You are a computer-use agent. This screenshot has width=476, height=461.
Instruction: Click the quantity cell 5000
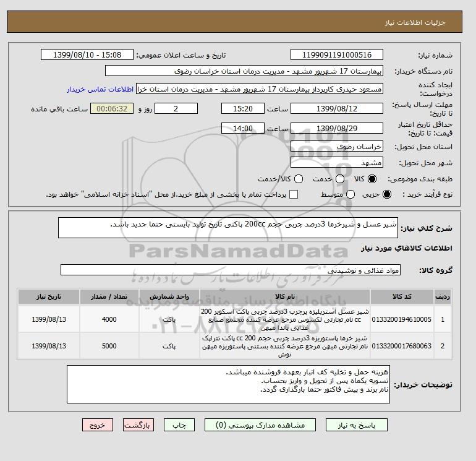[109, 346]
